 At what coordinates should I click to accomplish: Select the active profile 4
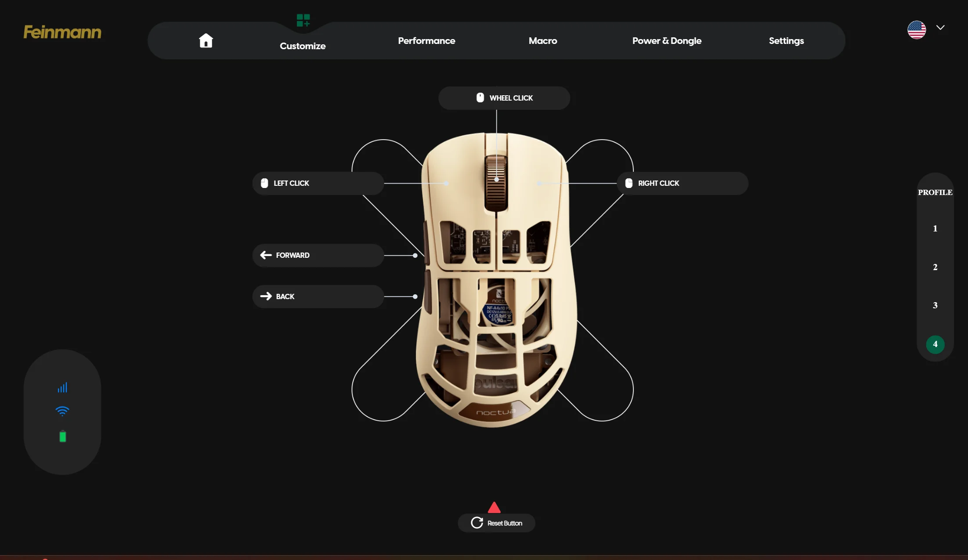(935, 344)
